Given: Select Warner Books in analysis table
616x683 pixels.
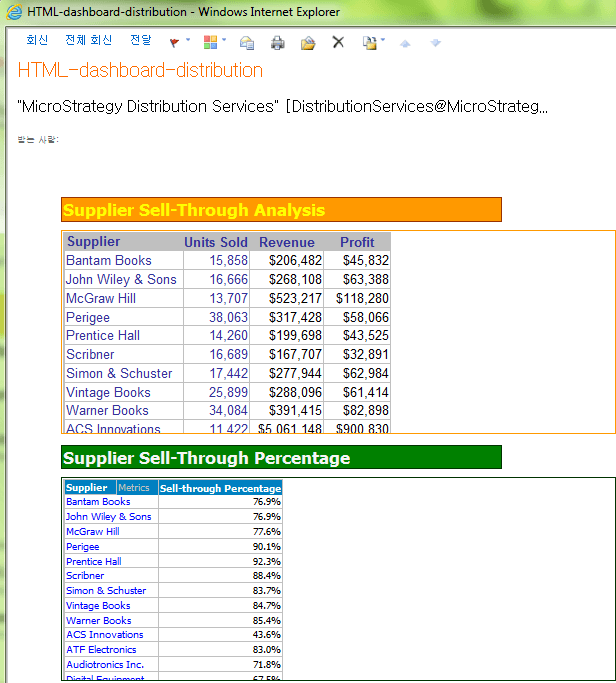Looking at the screenshot, I should pos(107,410).
